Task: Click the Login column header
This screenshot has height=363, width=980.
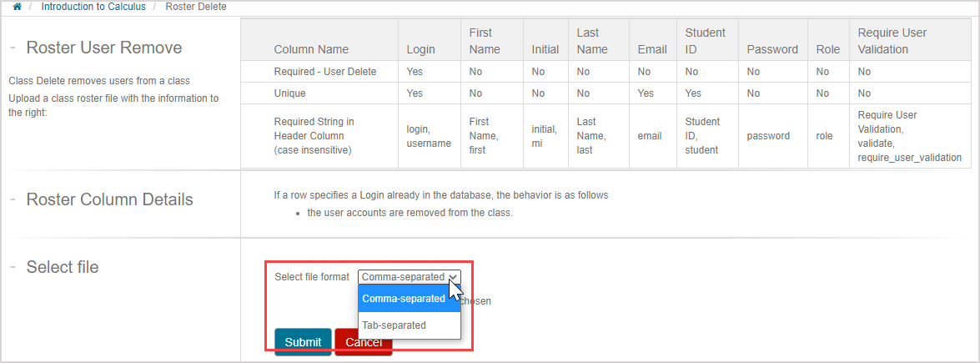Action: pyautogui.click(x=420, y=49)
